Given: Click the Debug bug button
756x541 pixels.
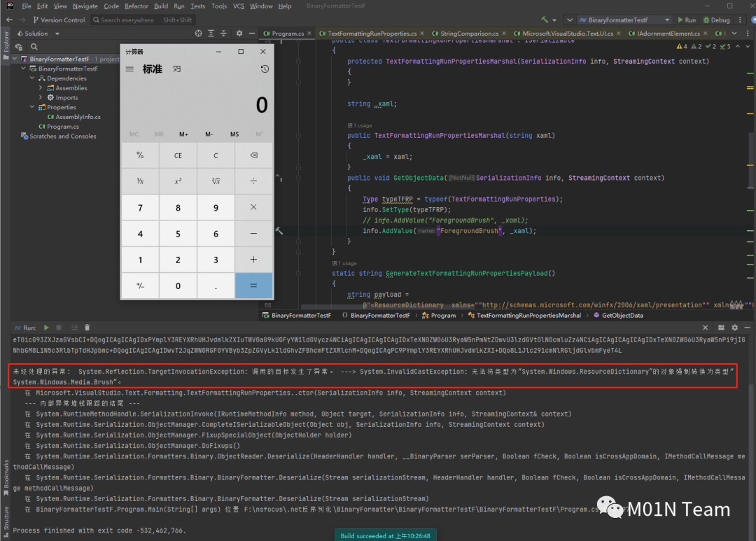Looking at the screenshot, I should (717, 20).
